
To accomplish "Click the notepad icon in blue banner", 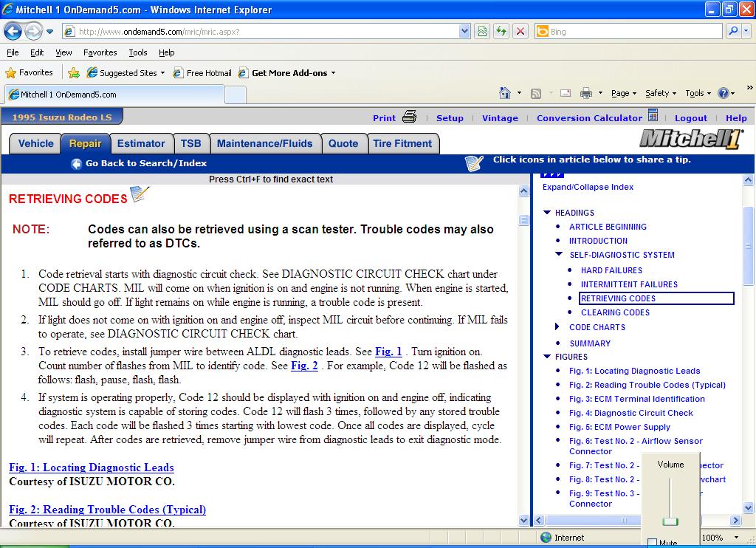I will (x=474, y=163).
